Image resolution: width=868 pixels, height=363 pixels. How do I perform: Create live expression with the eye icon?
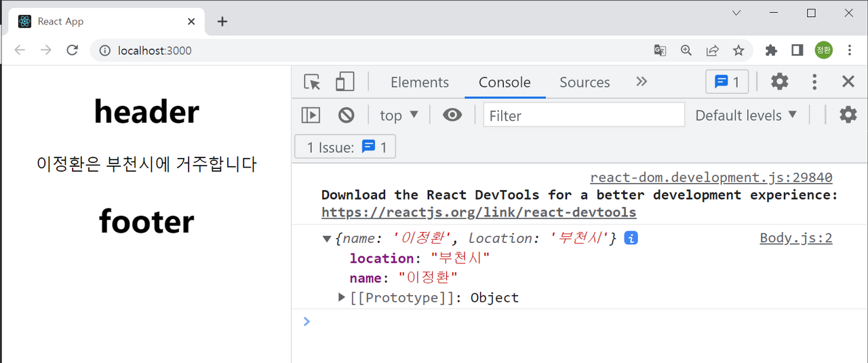coord(452,115)
